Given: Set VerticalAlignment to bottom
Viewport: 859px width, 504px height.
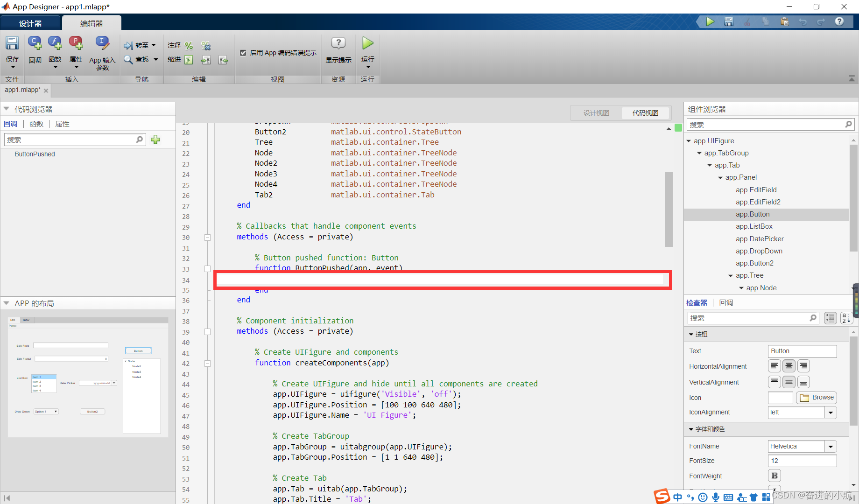Looking at the screenshot, I should (x=803, y=382).
